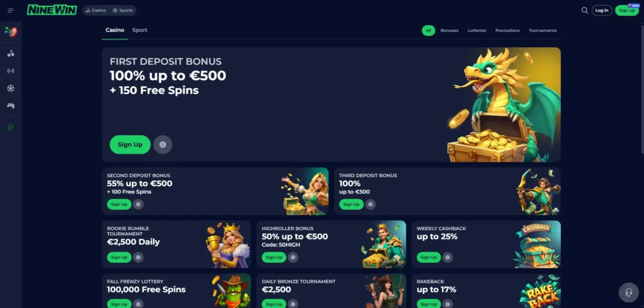This screenshot has width=644, height=308.
Task: Click Log In button in header
Action: pyautogui.click(x=602, y=10)
